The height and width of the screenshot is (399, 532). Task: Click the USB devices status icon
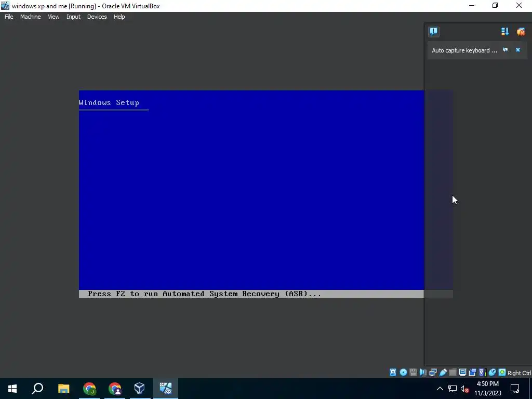pyautogui.click(x=443, y=372)
